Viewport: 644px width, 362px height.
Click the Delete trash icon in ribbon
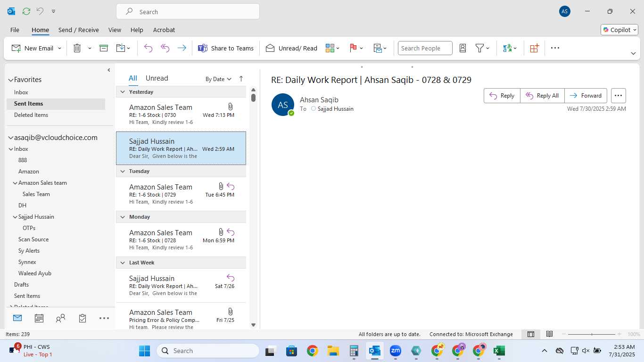(77, 48)
